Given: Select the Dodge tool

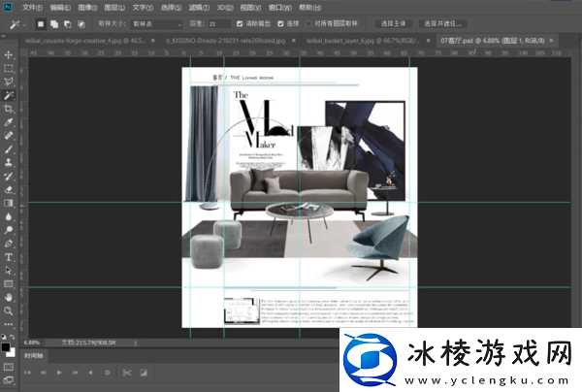Looking at the screenshot, I should pos(8,230).
